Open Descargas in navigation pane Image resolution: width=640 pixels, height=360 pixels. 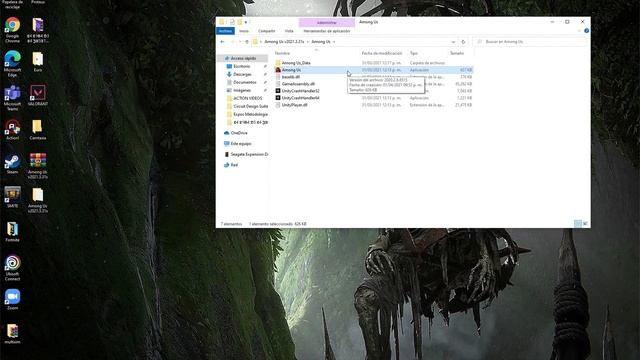[242, 74]
